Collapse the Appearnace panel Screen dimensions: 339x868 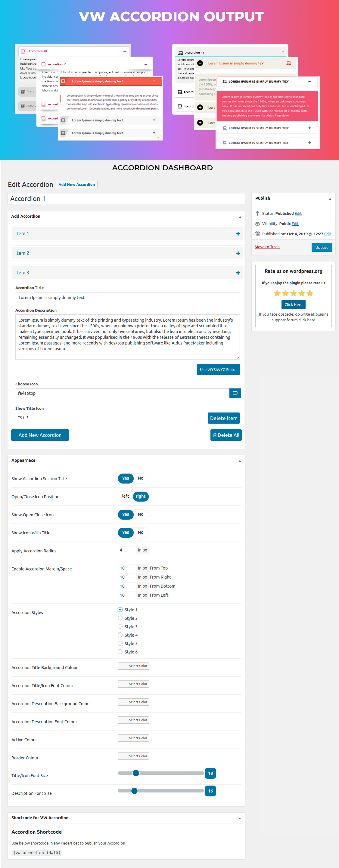tap(240, 461)
